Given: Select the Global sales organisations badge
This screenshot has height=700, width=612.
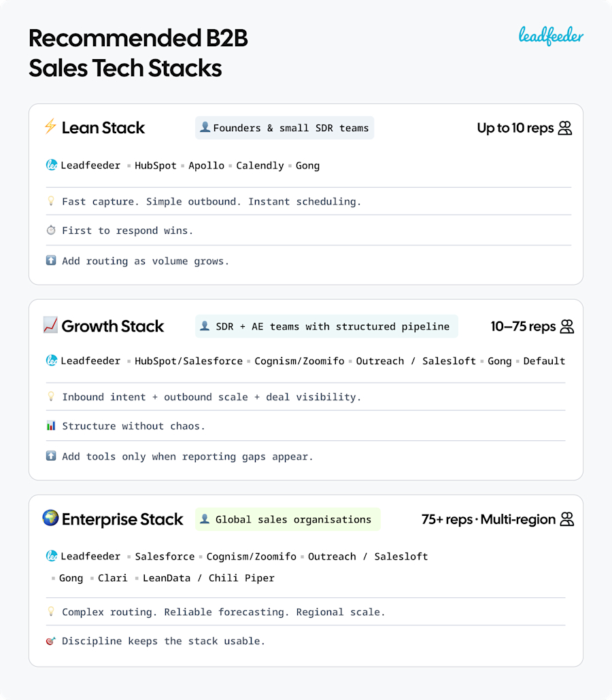Looking at the screenshot, I should click(288, 519).
